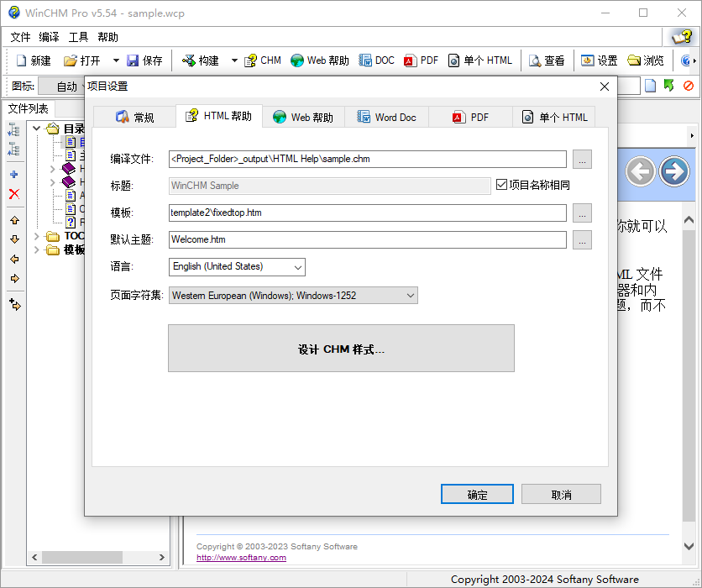
Task: Open the 页面字符集 dropdown
Action: (x=293, y=296)
